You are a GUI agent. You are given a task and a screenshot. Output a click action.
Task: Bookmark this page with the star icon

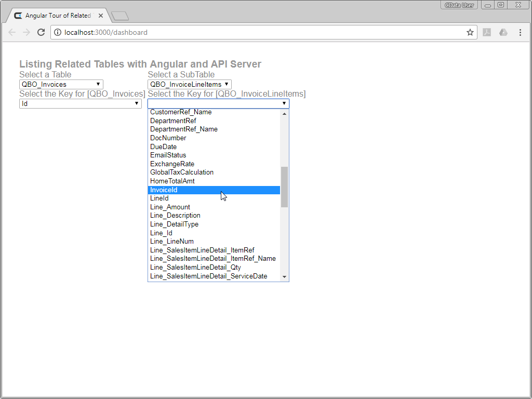point(470,32)
